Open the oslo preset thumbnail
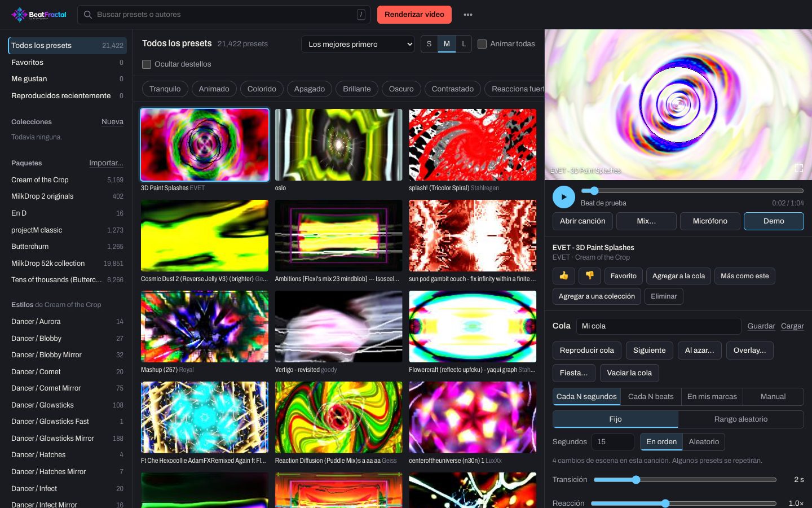Viewport: 812px width, 508px height. [339, 145]
